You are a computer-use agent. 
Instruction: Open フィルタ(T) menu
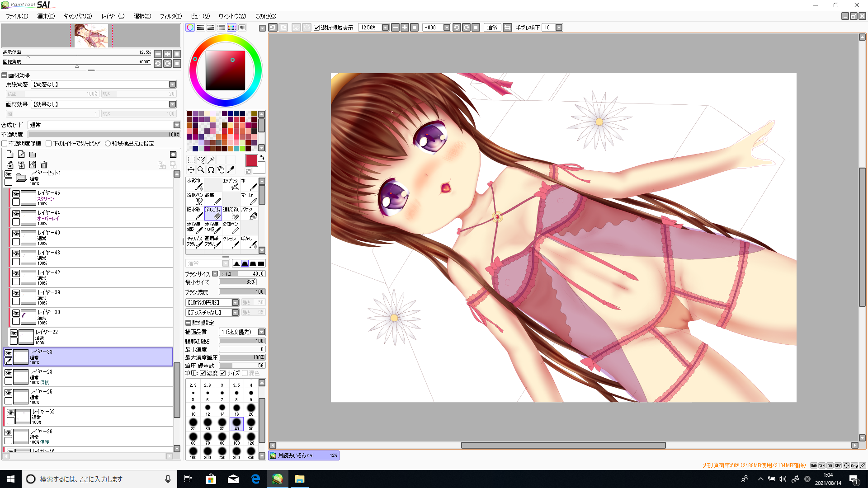point(171,16)
